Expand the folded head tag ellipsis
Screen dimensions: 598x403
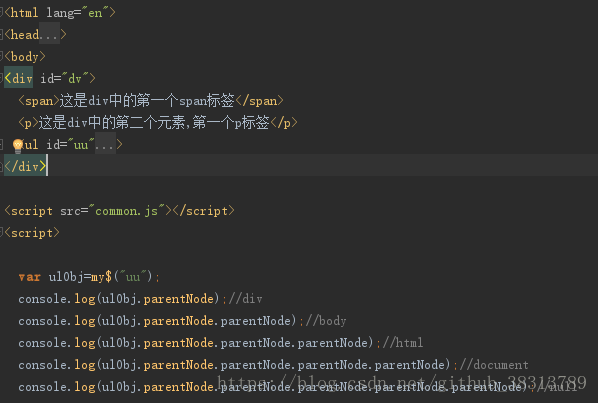tap(49, 34)
